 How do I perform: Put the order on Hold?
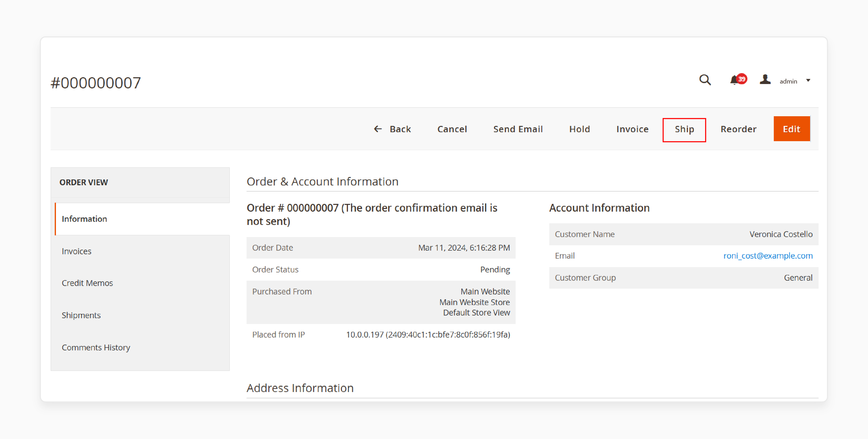coord(580,129)
